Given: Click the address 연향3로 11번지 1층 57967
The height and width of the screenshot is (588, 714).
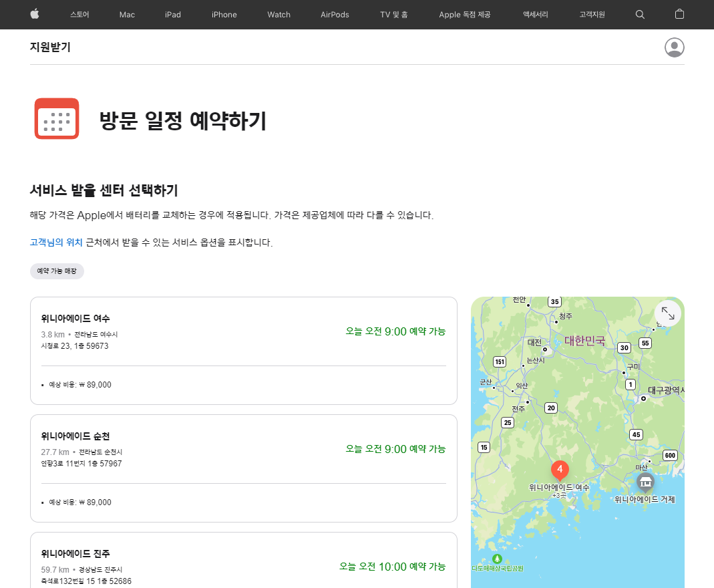Looking at the screenshot, I should [x=81, y=463].
